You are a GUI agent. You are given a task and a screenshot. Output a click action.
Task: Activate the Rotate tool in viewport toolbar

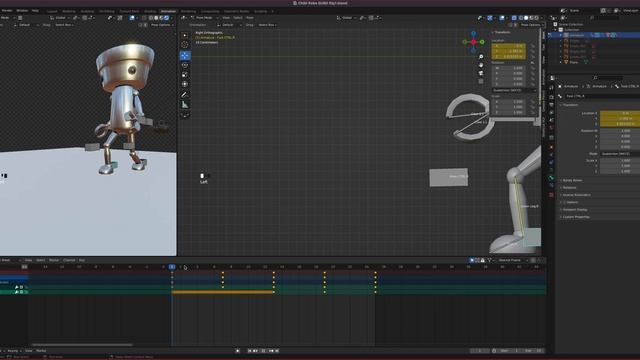(x=185, y=65)
